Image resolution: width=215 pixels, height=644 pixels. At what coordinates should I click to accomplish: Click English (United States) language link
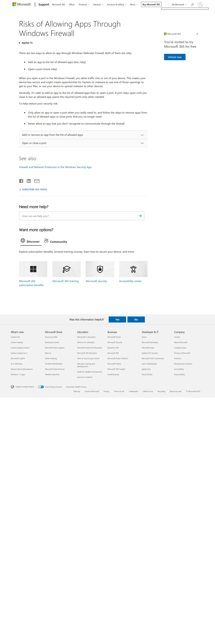point(25,387)
